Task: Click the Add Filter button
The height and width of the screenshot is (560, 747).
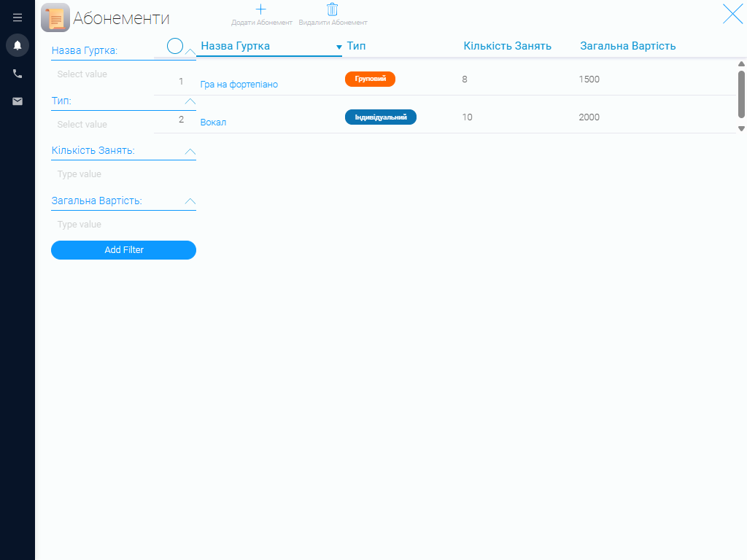Action: tap(123, 250)
